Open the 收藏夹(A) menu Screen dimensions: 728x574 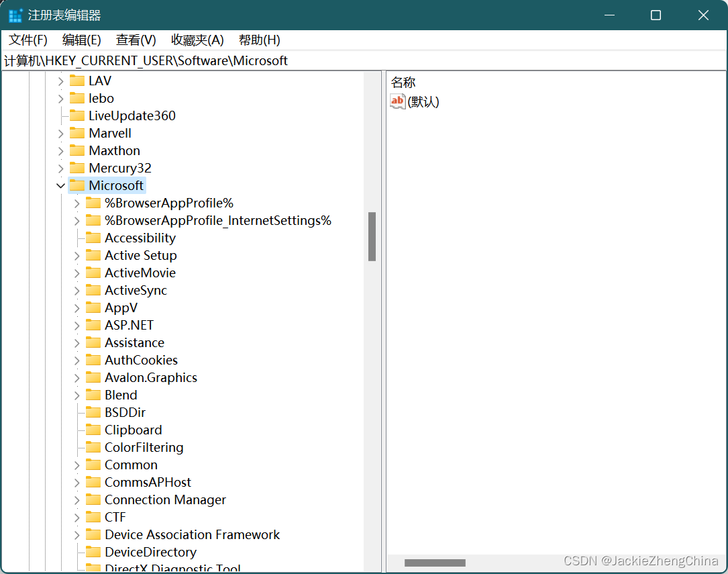tap(197, 40)
